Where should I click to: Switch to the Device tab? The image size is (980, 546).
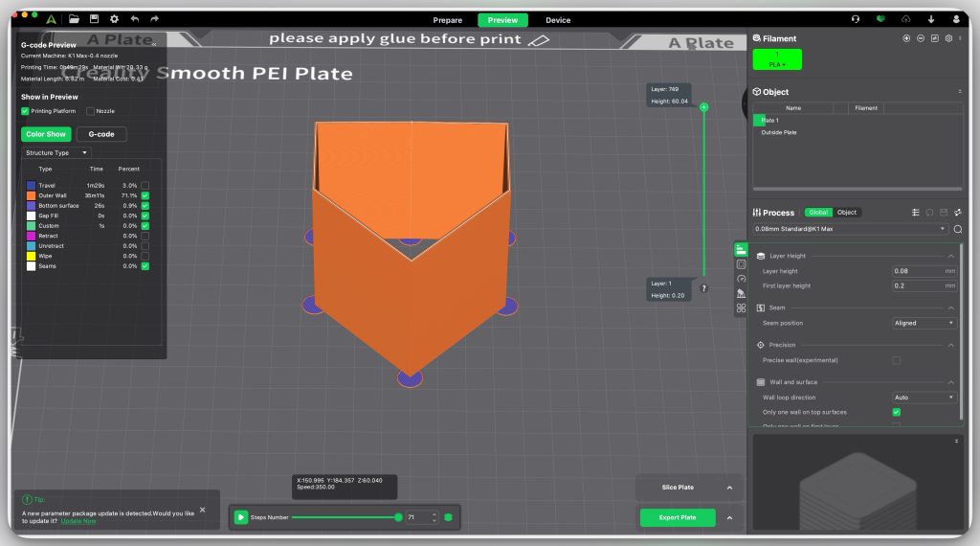click(x=558, y=20)
